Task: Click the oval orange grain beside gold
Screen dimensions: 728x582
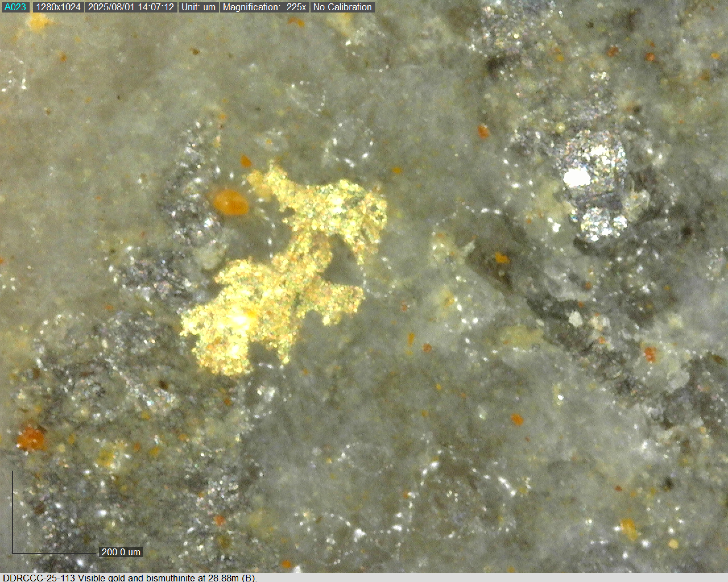Action: pyautogui.click(x=231, y=202)
